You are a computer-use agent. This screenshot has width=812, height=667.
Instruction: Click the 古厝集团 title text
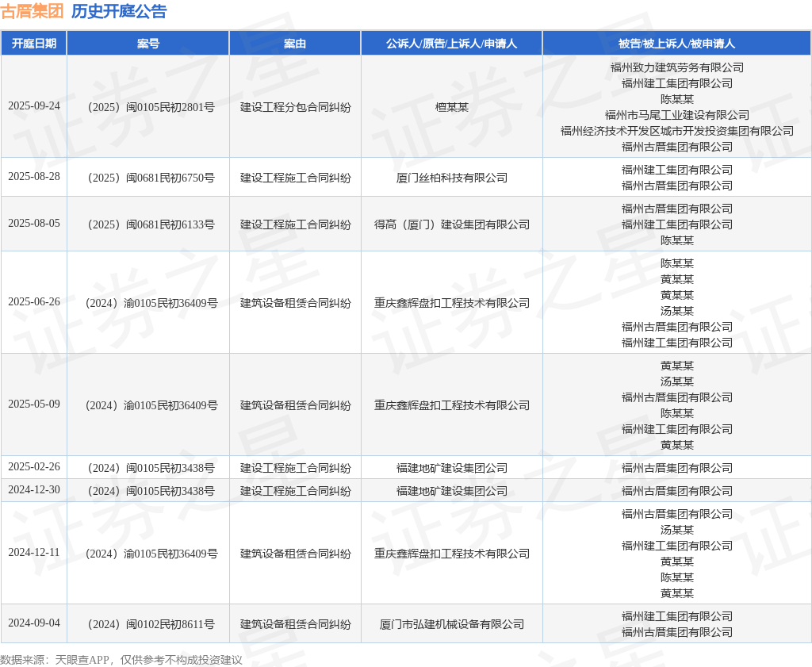[x=32, y=11]
